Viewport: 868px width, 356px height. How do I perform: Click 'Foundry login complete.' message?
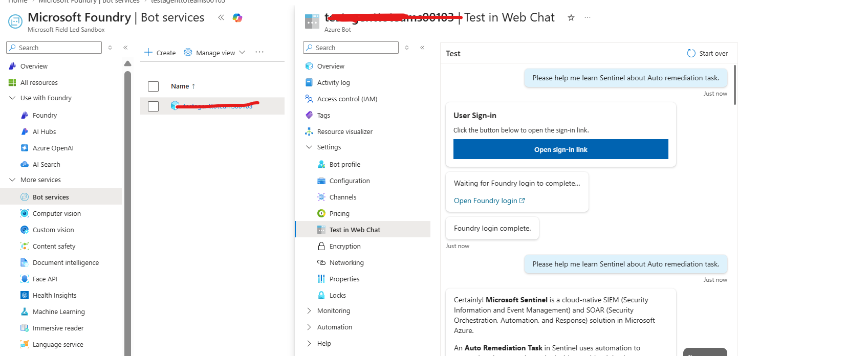pos(492,228)
